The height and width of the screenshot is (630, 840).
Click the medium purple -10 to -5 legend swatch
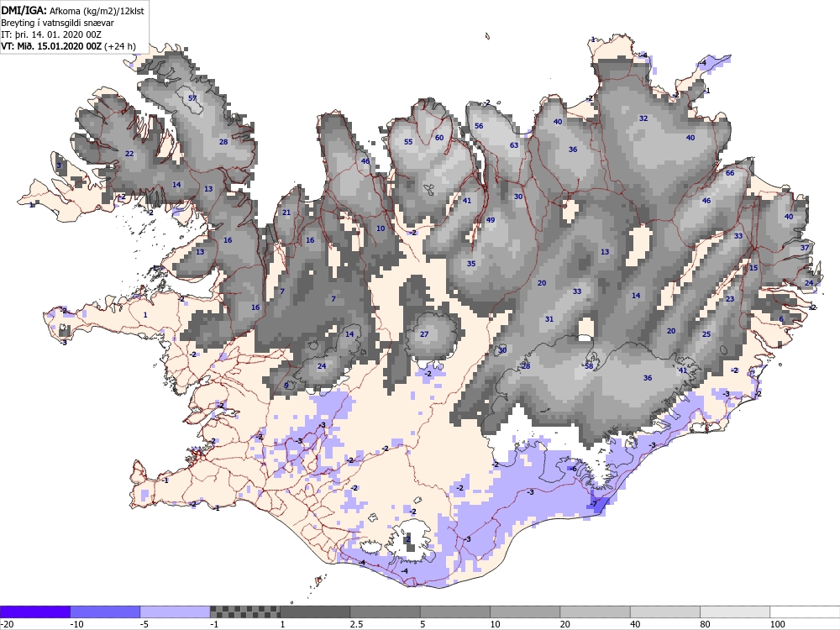coord(105,612)
